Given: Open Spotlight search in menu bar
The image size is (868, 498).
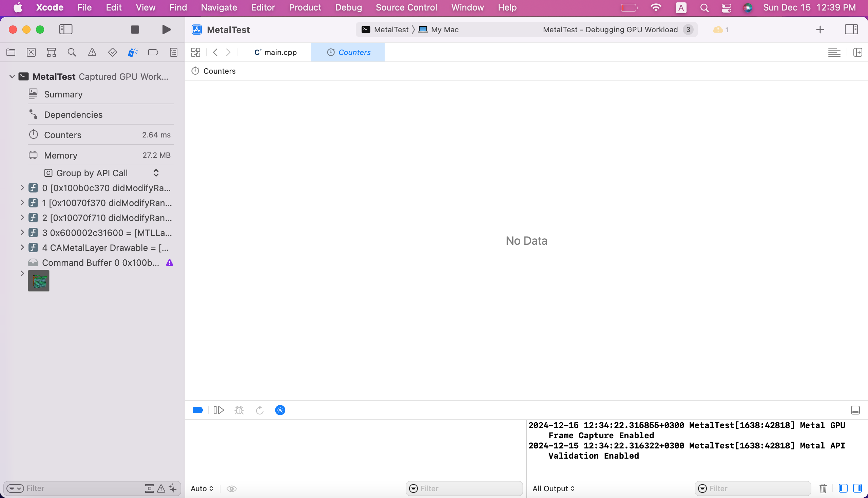Looking at the screenshot, I should click(x=704, y=7).
